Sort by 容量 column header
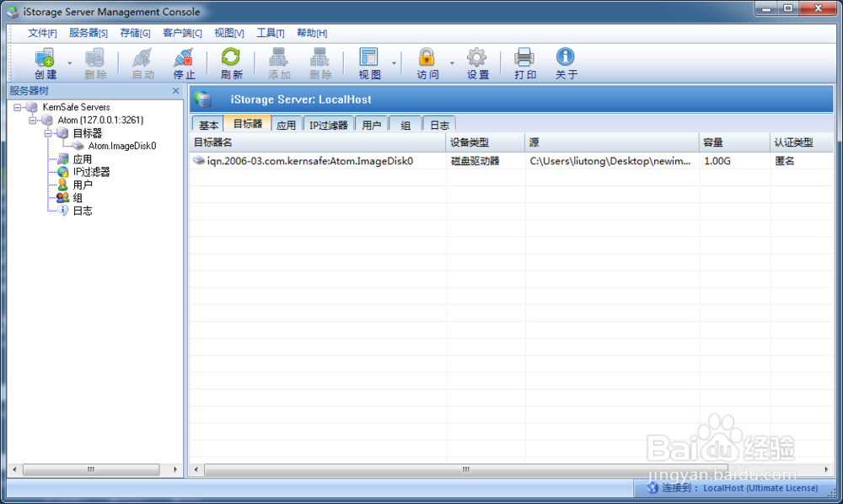This screenshot has width=843, height=504. [734, 142]
